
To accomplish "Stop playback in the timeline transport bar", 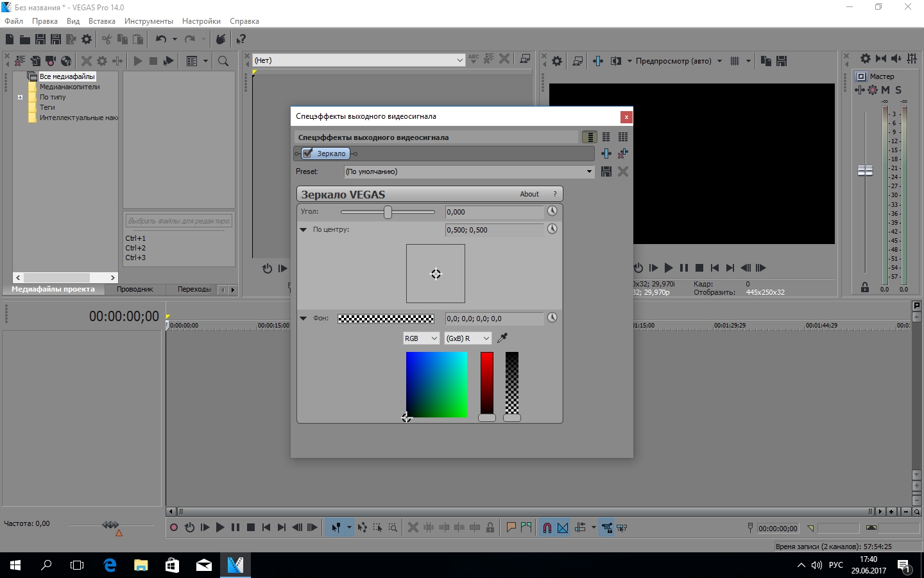I will point(251,527).
